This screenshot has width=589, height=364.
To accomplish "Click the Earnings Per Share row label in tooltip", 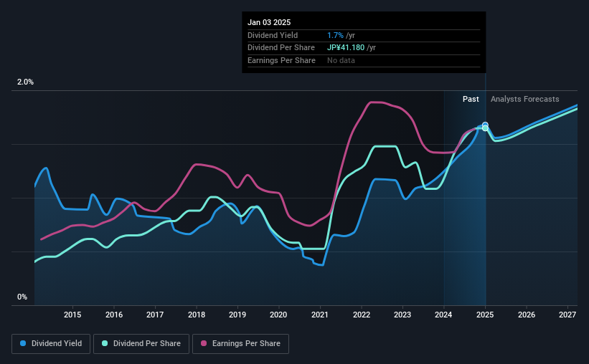I will click(281, 60).
